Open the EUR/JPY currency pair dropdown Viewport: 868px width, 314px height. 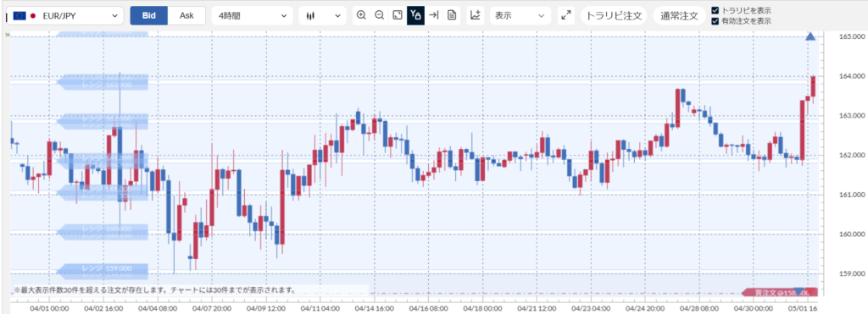click(66, 15)
